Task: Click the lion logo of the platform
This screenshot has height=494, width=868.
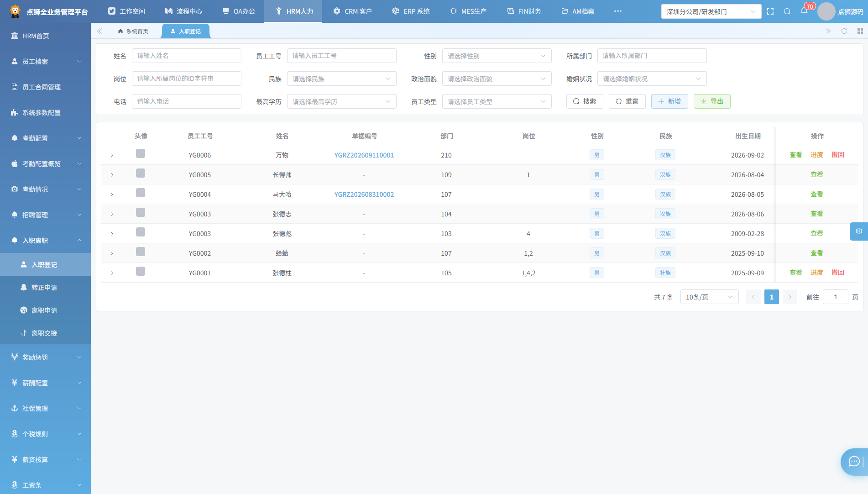Action: [15, 11]
